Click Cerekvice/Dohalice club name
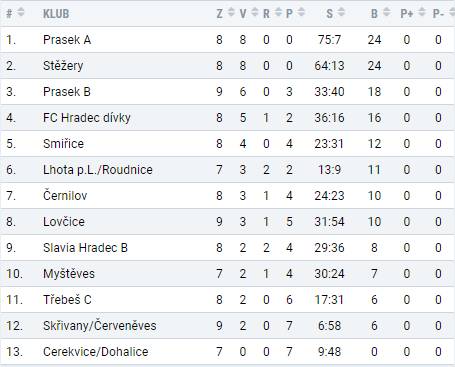 (95, 352)
